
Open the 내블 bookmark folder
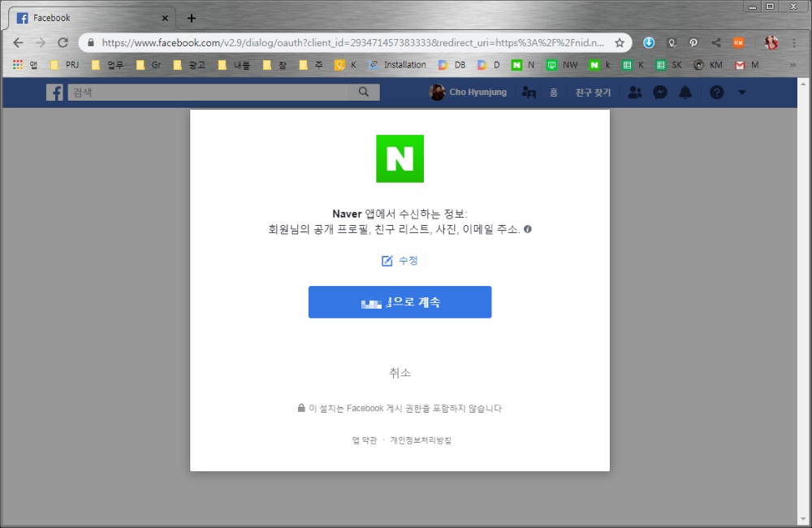coord(235,65)
